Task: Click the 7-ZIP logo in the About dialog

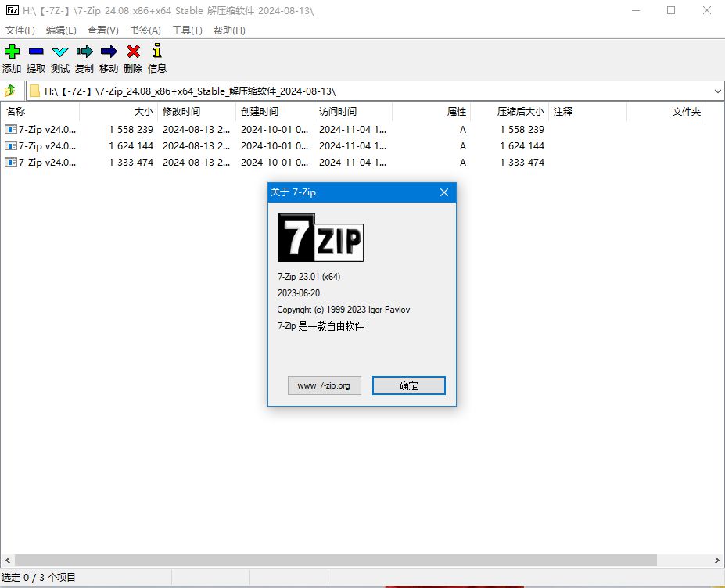Action: 321,238
